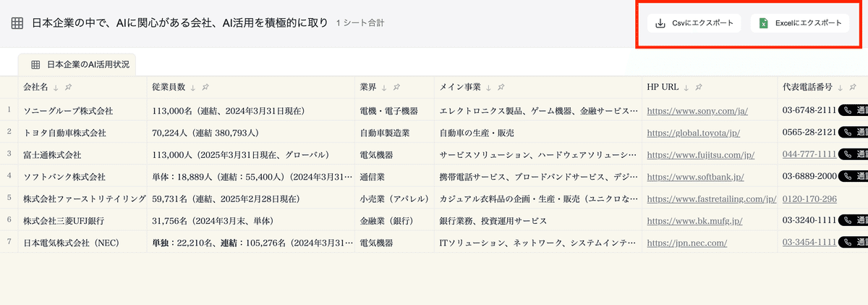Open the bk.mufg.jp link
Viewport: 868px width, 305px height.
(x=694, y=221)
